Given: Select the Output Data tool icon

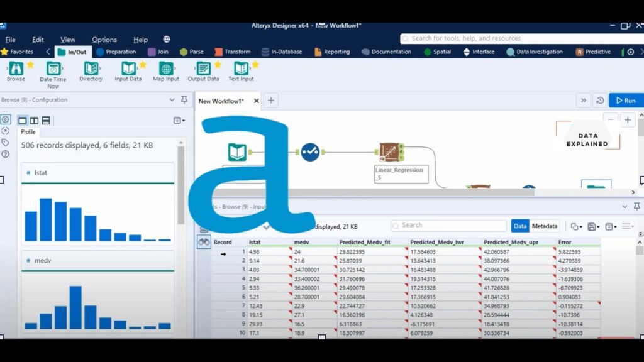Looking at the screenshot, I should click(203, 69).
